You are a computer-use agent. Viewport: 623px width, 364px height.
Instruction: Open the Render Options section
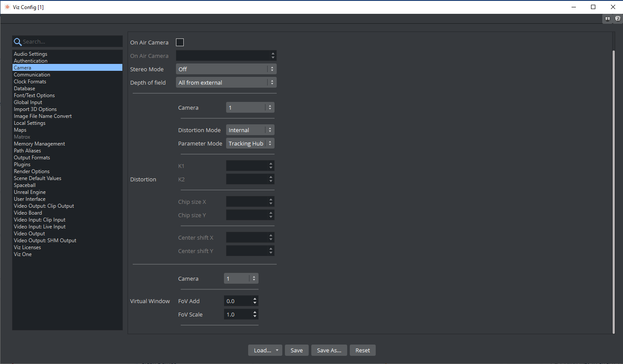[x=32, y=171]
